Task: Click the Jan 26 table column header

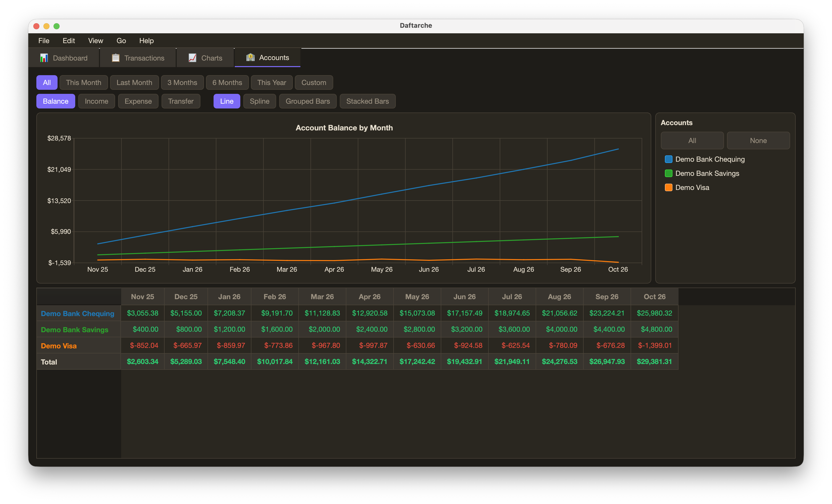Action: click(x=229, y=297)
